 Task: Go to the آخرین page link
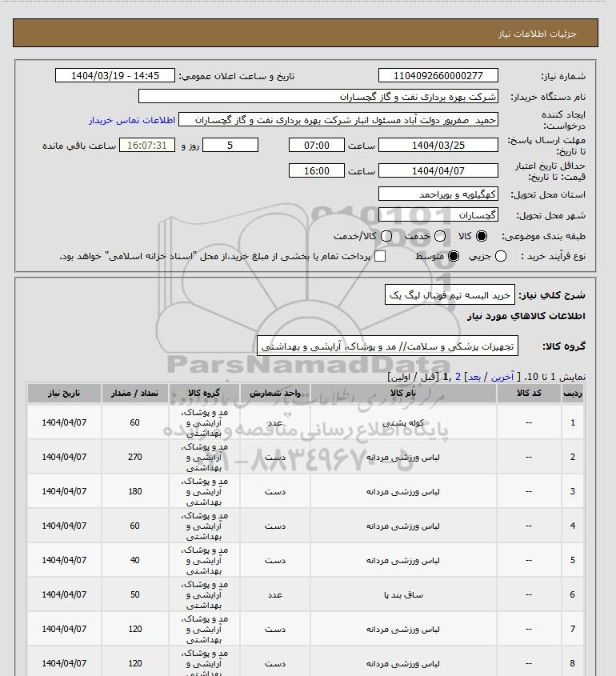coord(502,377)
